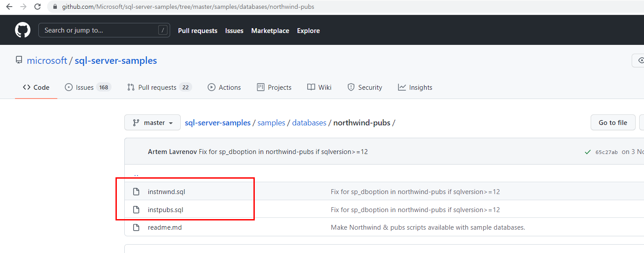The height and width of the screenshot is (253, 644).
Task: Switch to the Issues tab with 168
Action: (88, 88)
